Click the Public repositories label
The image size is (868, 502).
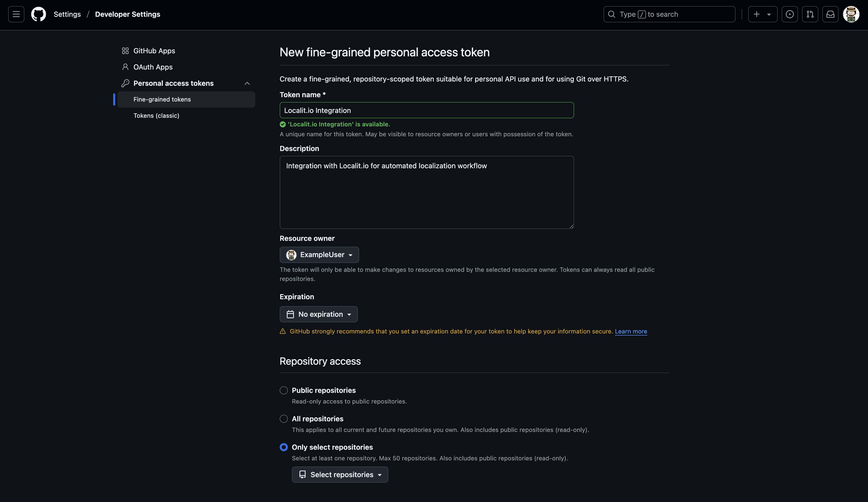[323, 390]
